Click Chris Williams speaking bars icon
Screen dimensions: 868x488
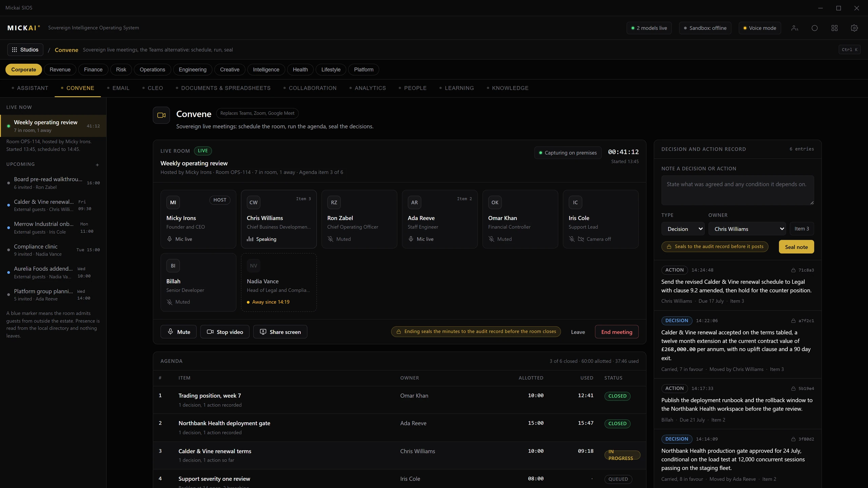[x=250, y=239]
